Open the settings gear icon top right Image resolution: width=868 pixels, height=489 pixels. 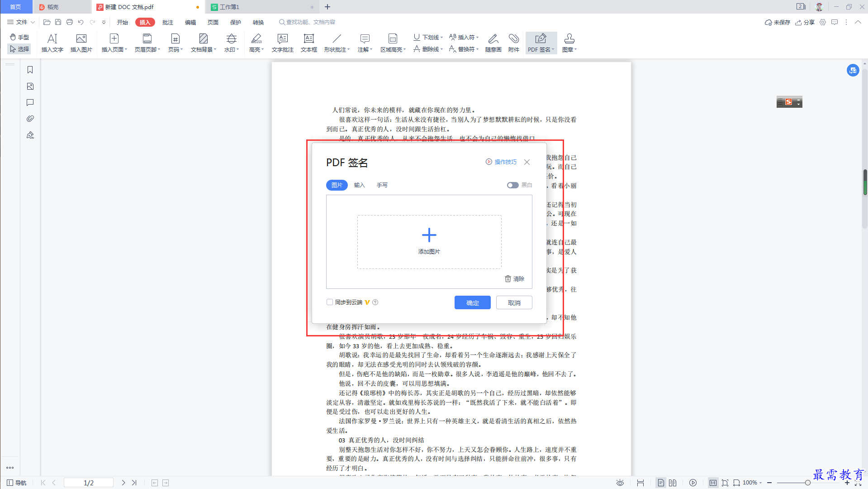(x=823, y=22)
